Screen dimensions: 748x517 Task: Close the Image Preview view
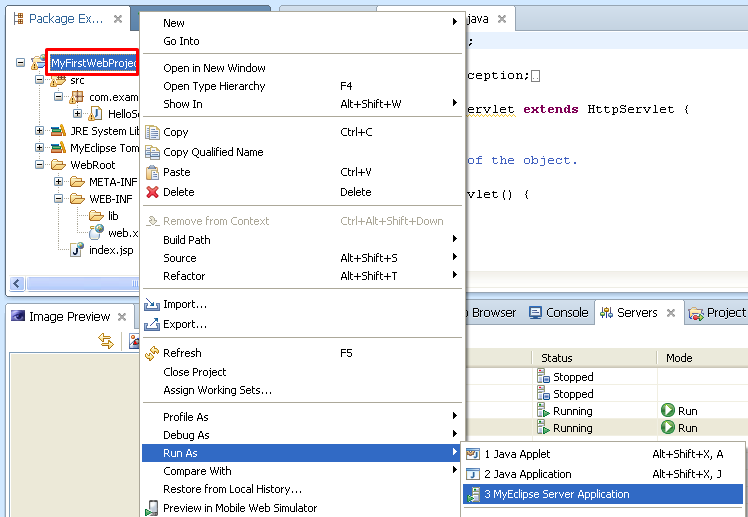(x=122, y=317)
